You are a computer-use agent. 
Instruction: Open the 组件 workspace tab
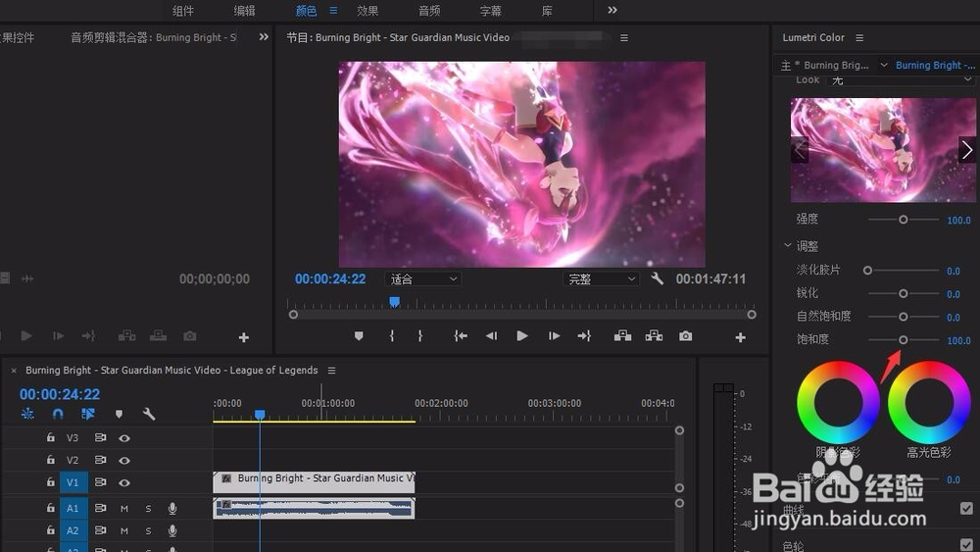(183, 11)
